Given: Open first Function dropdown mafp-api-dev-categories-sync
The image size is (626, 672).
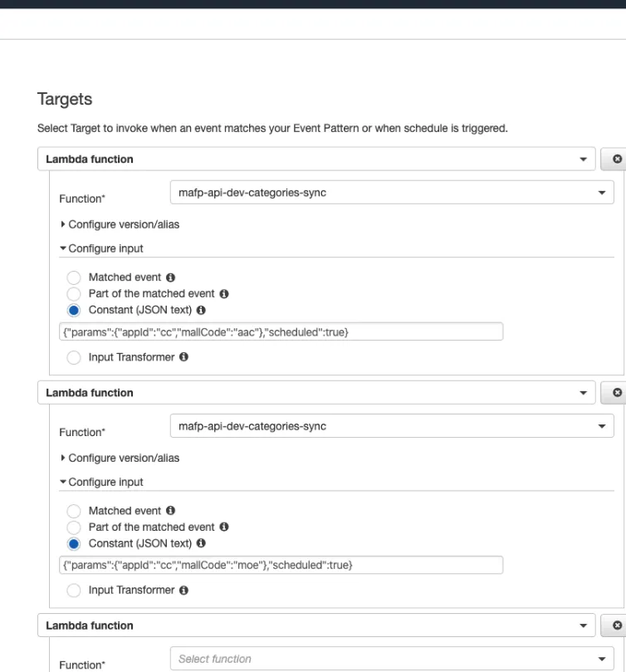Looking at the screenshot, I should pyautogui.click(x=392, y=193).
